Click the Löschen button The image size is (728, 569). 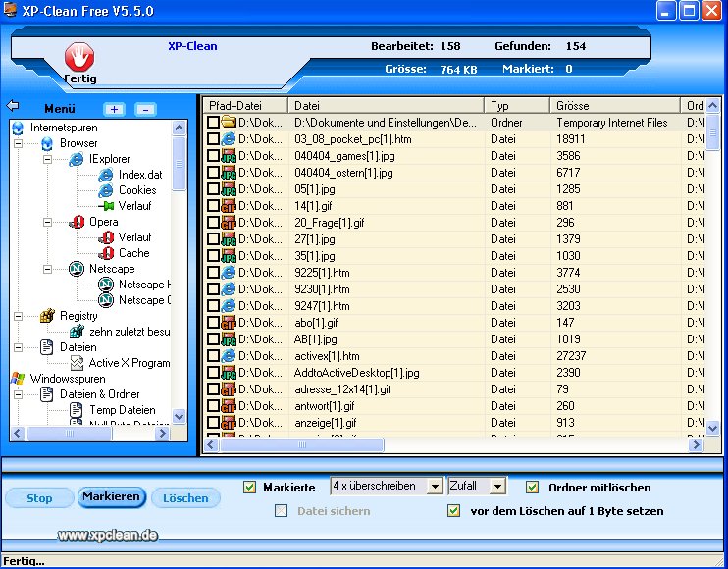click(185, 498)
